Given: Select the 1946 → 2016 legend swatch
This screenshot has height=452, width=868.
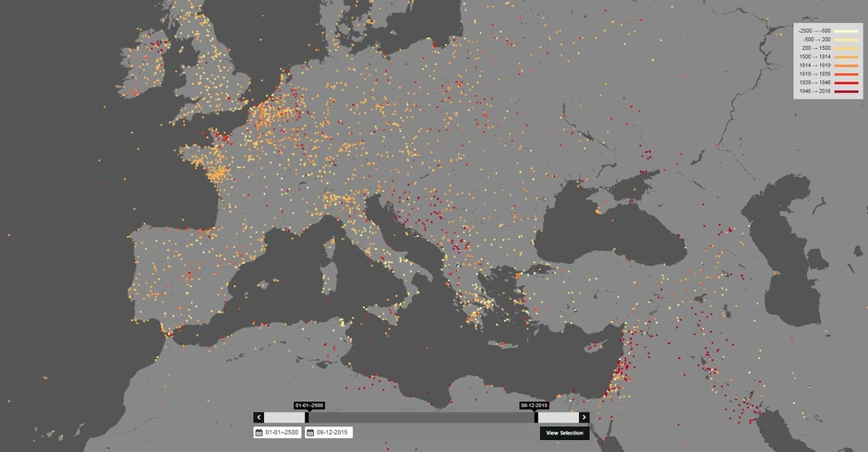Looking at the screenshot, I should tap(846, 91).
